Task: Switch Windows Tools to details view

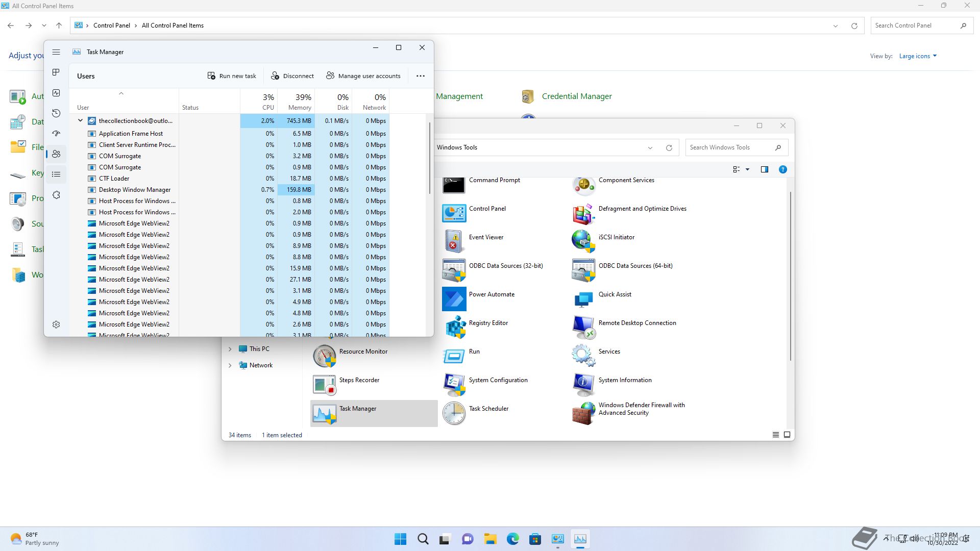Action: (776, 435)
